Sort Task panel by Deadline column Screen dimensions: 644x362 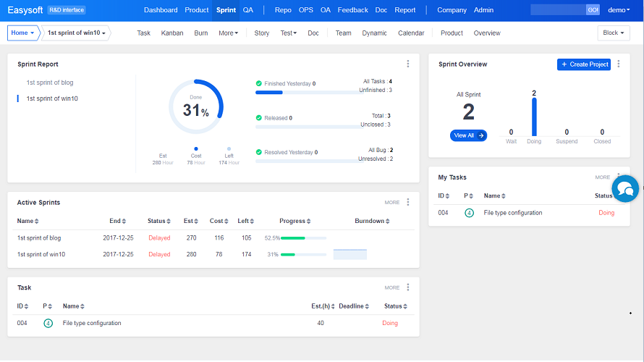(355, 306)
